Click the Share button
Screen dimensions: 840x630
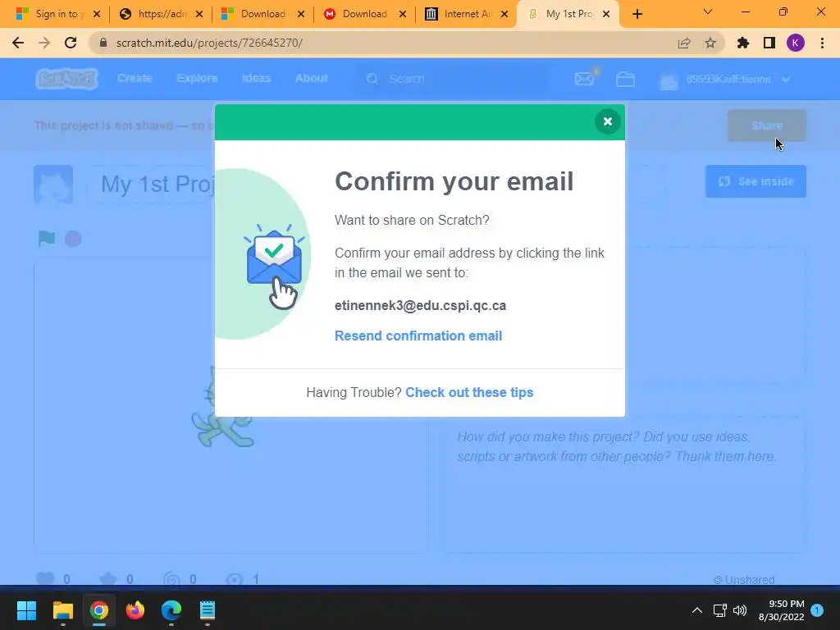[x=767, y=126]
